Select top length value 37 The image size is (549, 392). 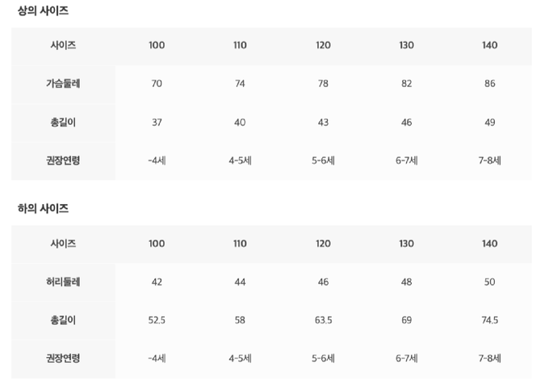[x=157, y=123]
